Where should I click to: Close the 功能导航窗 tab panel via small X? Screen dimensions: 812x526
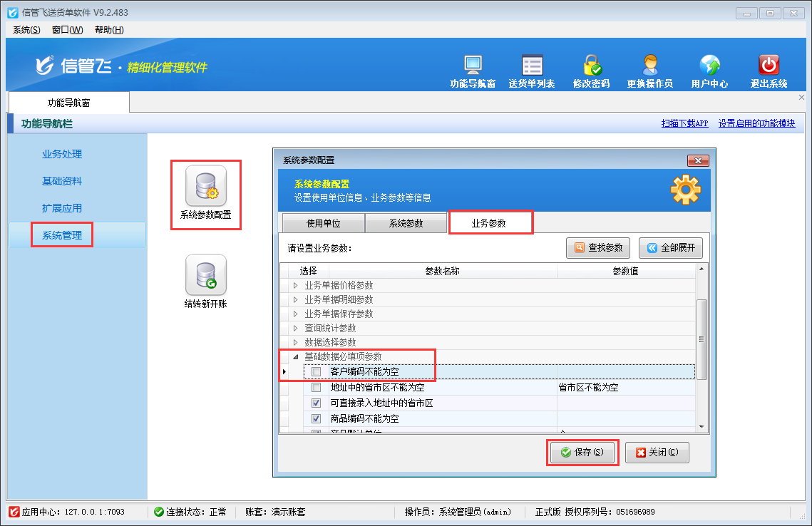(801, 98)
